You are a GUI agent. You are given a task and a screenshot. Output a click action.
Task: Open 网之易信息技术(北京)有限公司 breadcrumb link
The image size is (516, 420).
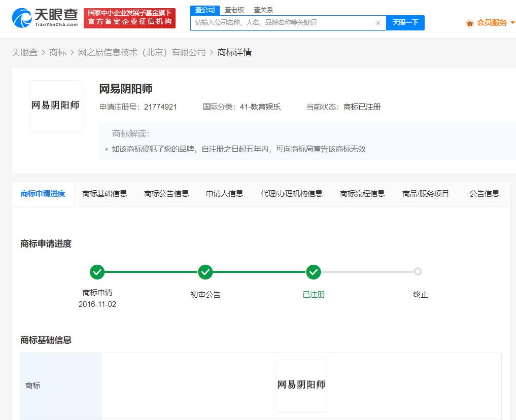point(142,52)
